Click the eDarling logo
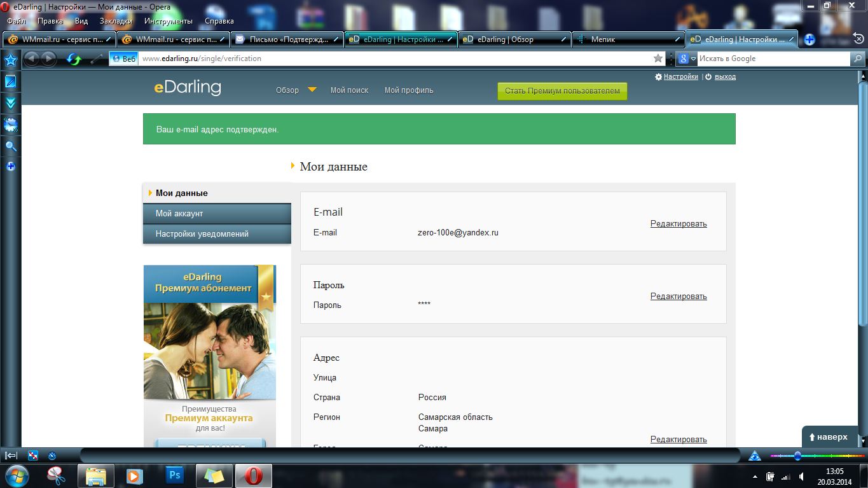 click(188, 87)
